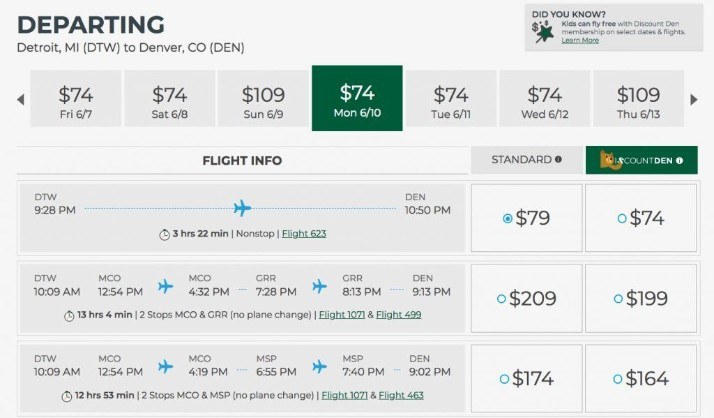Open the Learn More link
Screen dimensions: 714x418
(580, 41)
